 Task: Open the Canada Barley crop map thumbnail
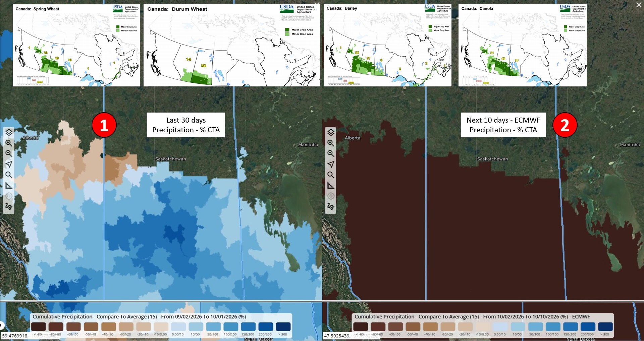[x=388, y=45]
